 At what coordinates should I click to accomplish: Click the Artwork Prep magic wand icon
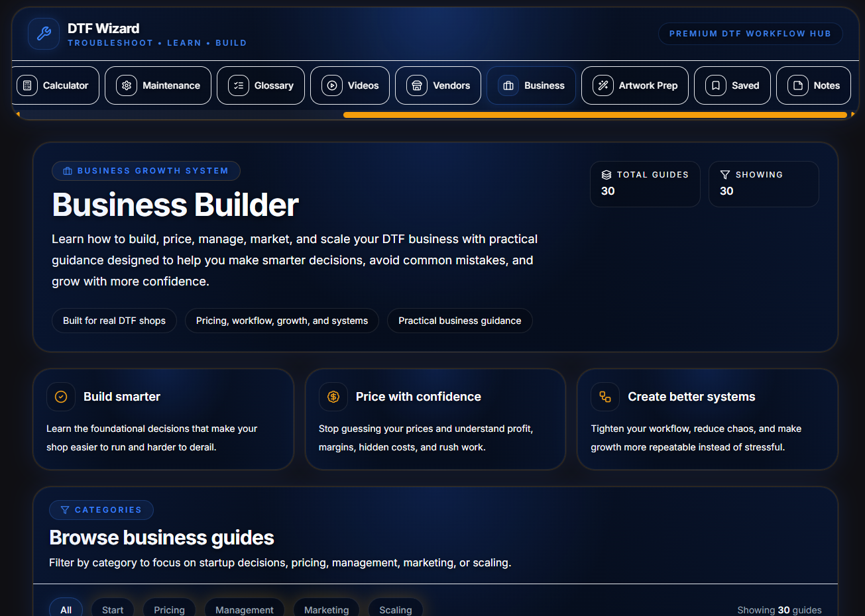pos(603,85)
